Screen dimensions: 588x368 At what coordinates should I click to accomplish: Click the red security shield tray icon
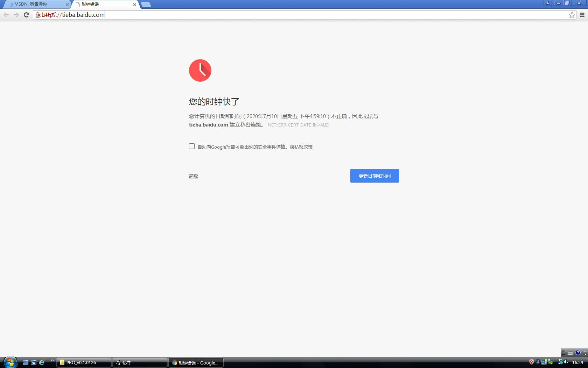(532, 362)
